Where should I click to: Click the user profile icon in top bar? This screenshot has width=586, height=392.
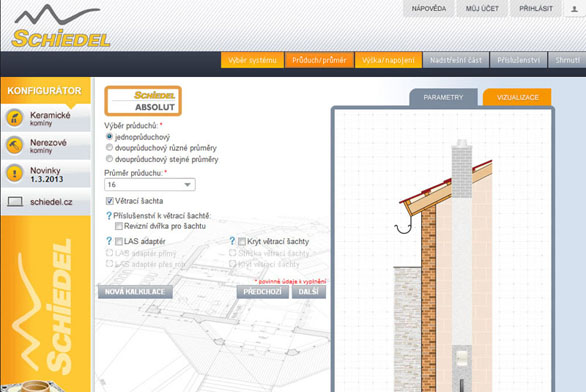click(x=574, y=9)
